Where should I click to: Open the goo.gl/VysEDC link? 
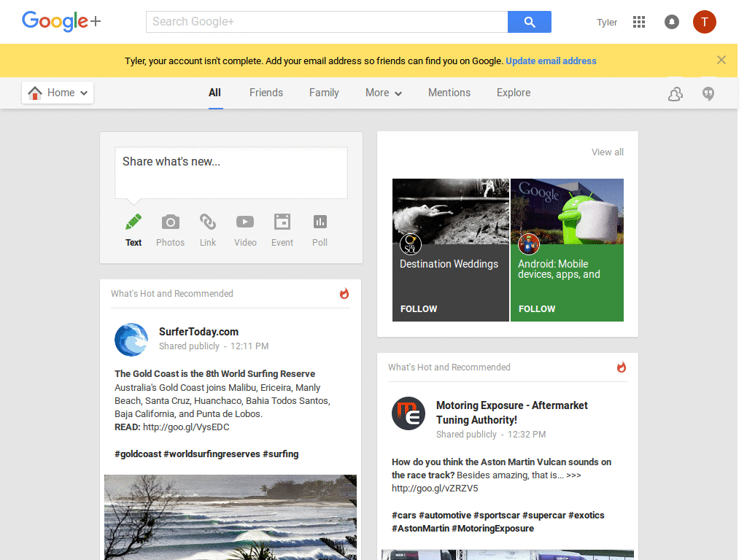186,427
